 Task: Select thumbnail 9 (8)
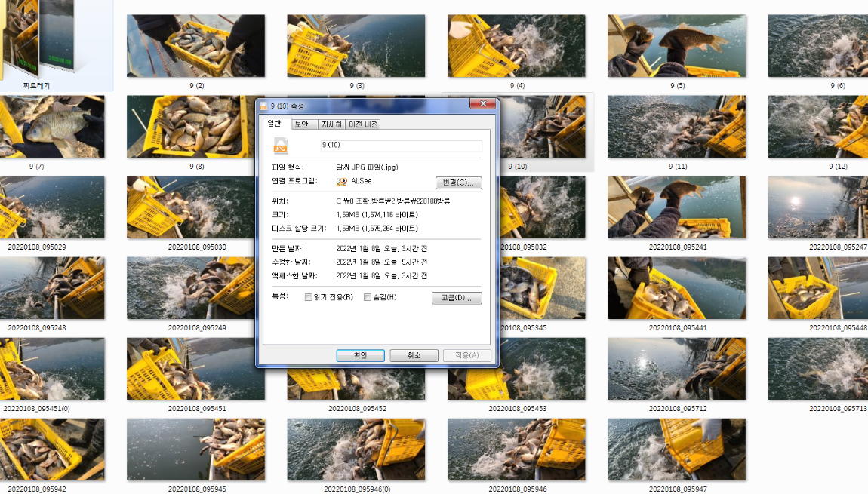191,127
